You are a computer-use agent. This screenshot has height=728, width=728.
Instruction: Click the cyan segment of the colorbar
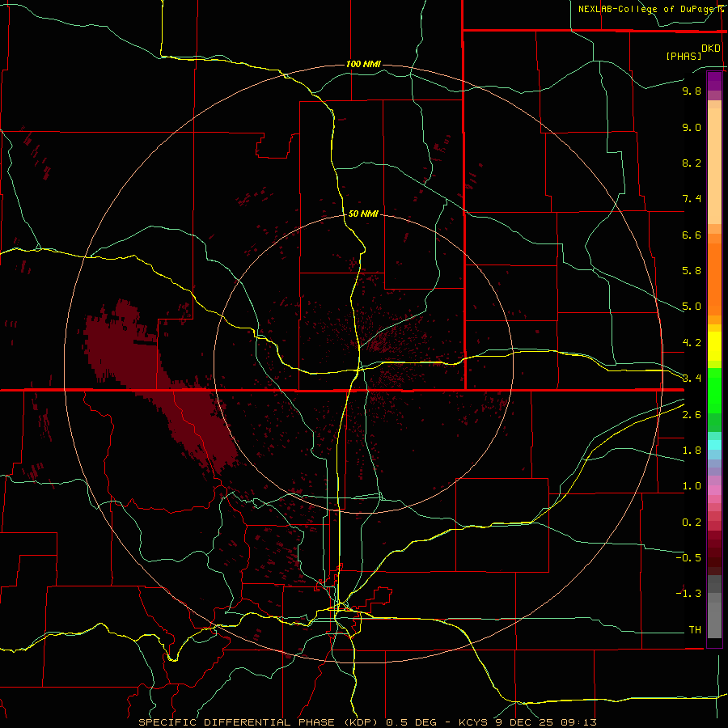click(x=714, y=445)
